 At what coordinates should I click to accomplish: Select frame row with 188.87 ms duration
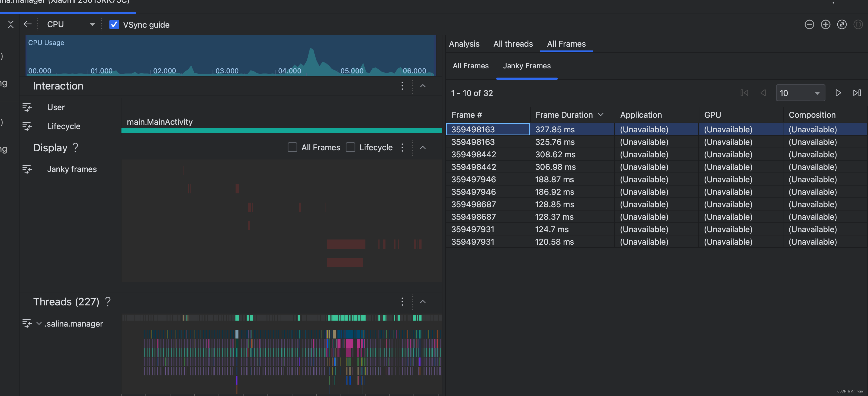[555, 180]
